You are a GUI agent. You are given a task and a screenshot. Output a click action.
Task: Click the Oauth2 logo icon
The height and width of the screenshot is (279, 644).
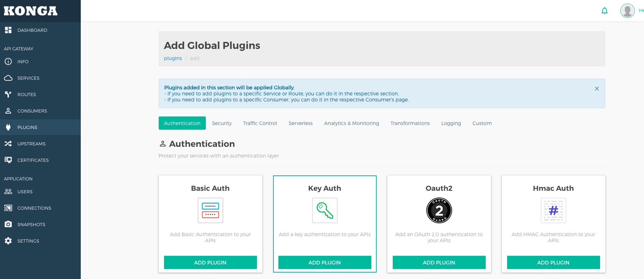pyautogui.click(x=439, y=210)
